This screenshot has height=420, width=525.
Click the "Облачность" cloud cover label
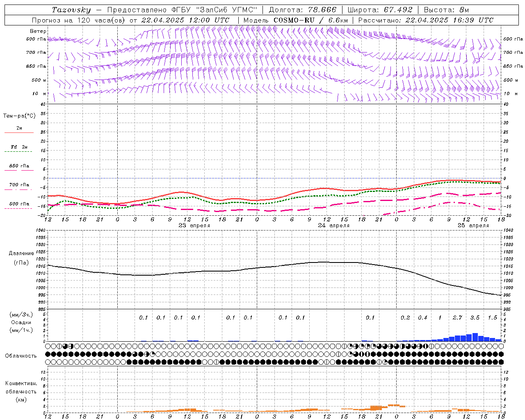coord(21,356)
